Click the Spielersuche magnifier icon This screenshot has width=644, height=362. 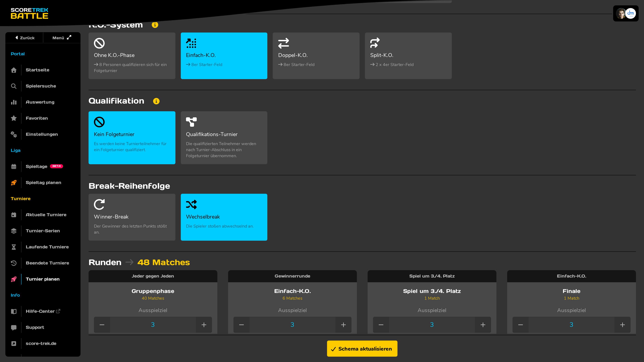click(x=14, y=86)
